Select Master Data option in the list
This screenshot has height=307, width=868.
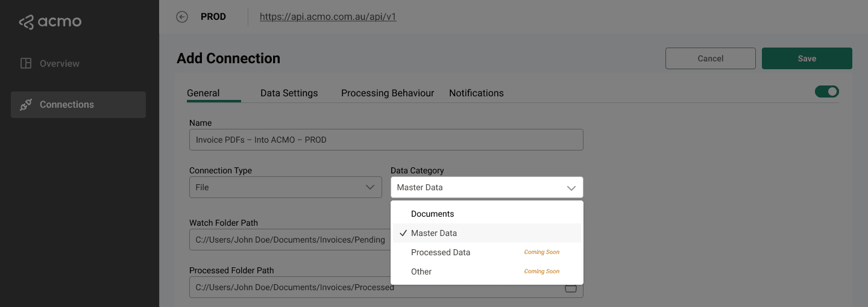click(487, 233)
